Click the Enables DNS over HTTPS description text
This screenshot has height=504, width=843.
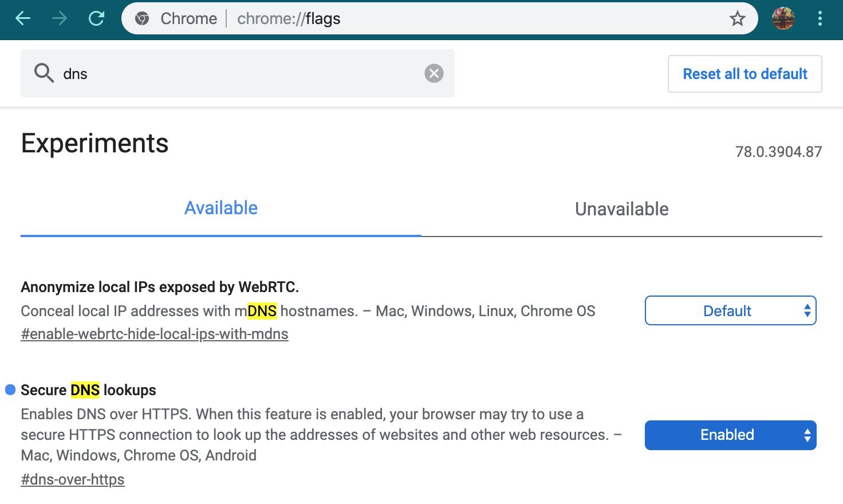pos(321,435)
